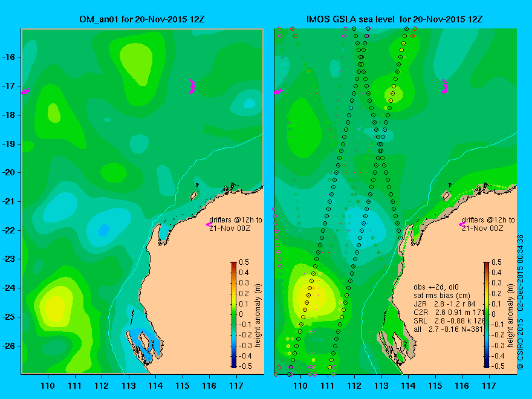Click the magenta drifter at right map's western edge
This screenshot has height=399, width=532.
(x=278, y=92)
